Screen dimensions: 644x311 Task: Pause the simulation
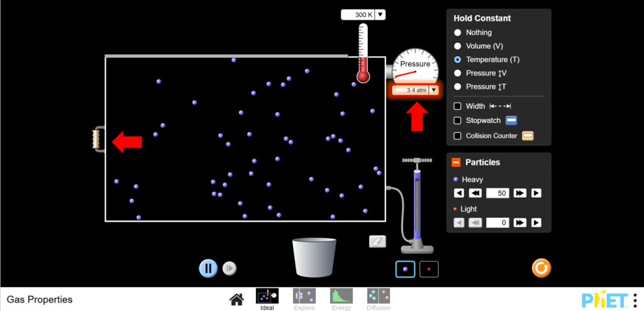[208, 268]
